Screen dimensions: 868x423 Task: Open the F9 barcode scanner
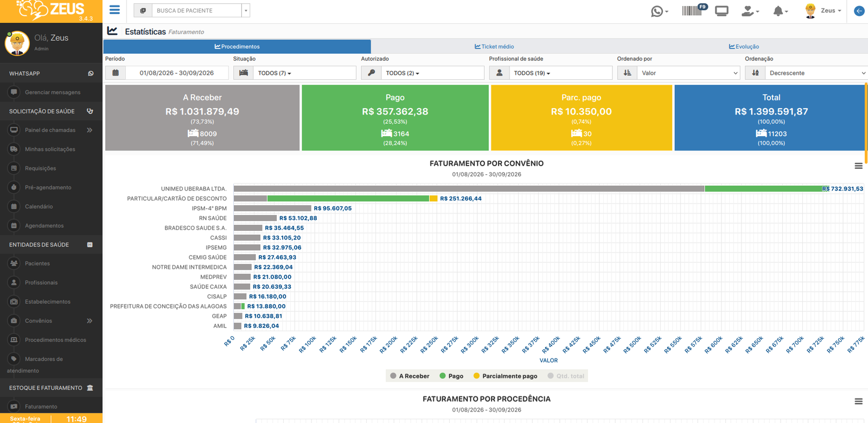click(694, 10)
